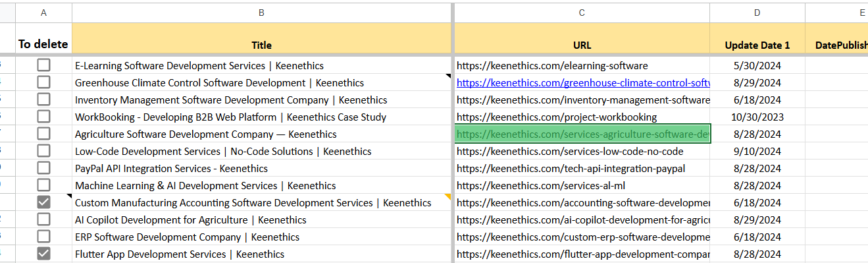Mark the WorkBooking case study row for deletion

43,117
